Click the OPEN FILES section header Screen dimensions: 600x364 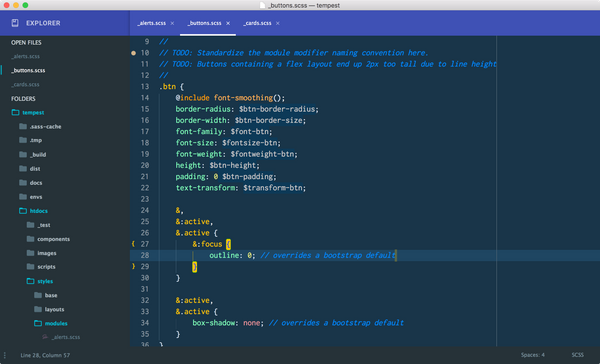point(26,42)
